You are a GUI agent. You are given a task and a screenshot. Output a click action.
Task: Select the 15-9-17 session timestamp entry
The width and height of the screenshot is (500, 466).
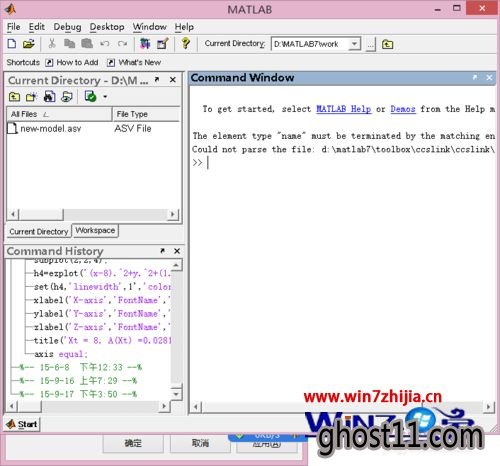tap(78, 394)
